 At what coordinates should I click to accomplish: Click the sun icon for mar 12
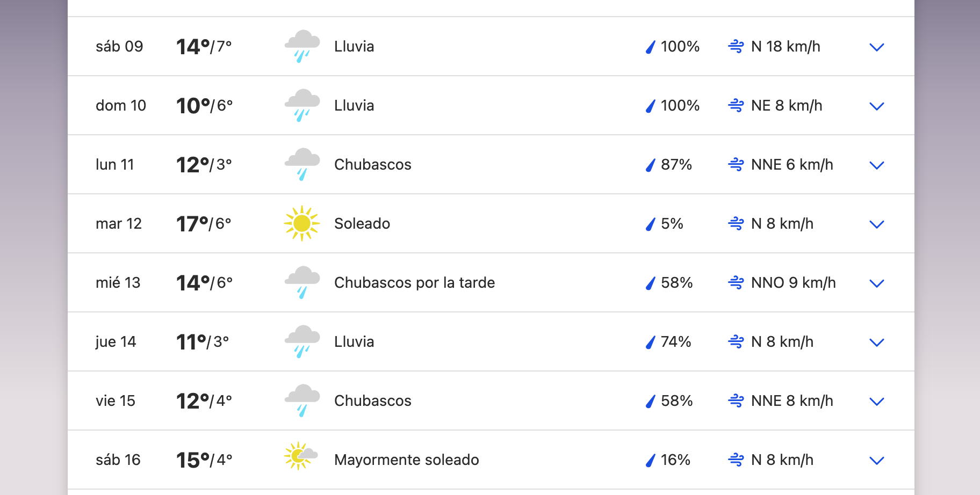[302, 223]
